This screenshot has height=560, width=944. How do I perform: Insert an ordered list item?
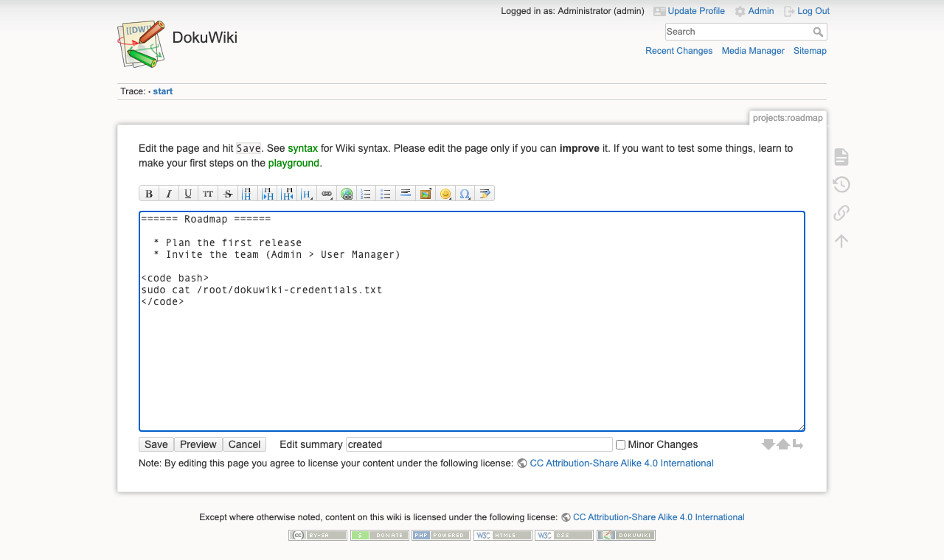366,194
